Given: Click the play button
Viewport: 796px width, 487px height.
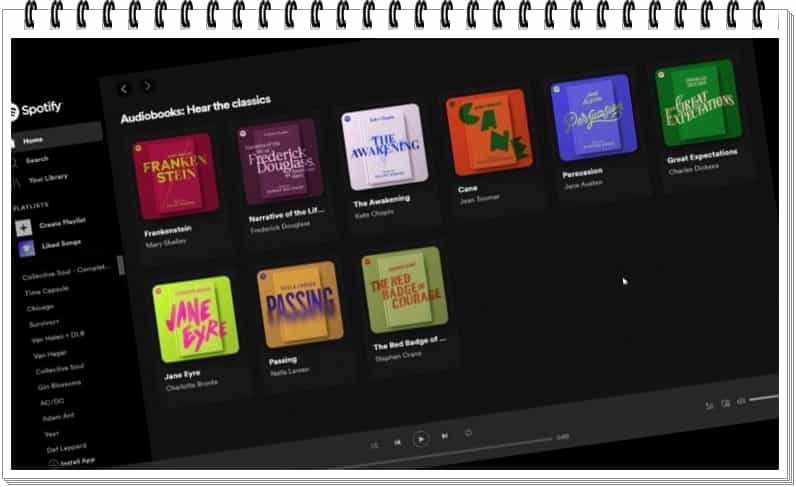Looking at the screenshot, I should [421, 439].
